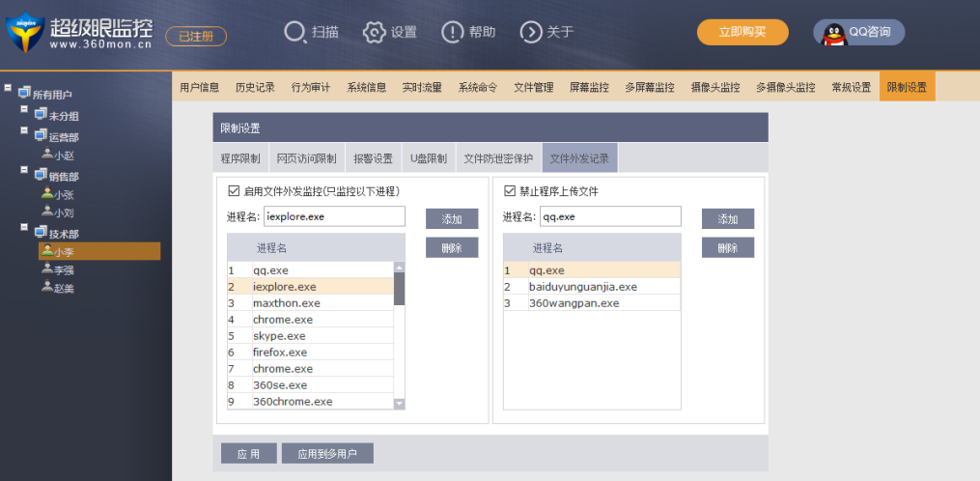
Task: Collapse the 销售部 group node
Action: [25, 171]
